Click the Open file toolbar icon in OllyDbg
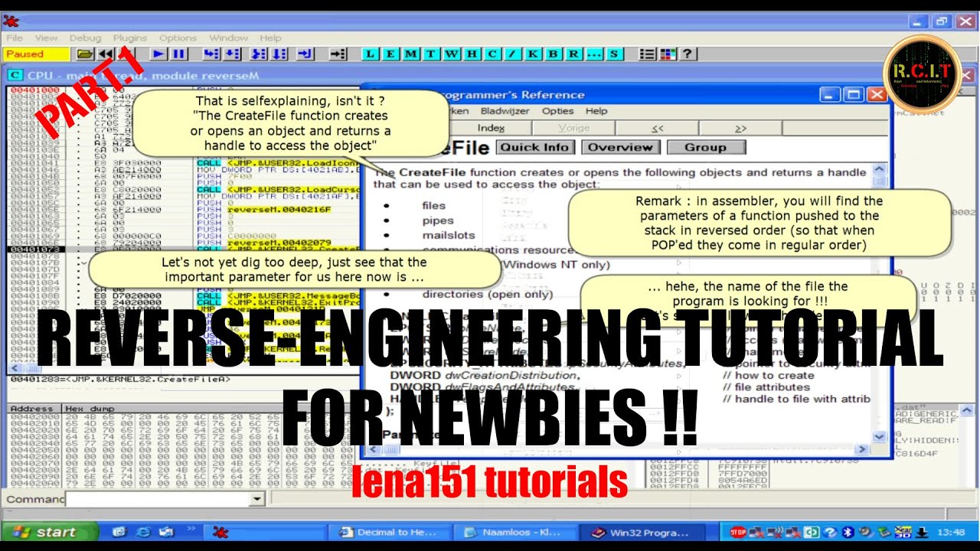The width and height of the screenshot is (980, 551). pyautogui.click(x=84, y=54)
